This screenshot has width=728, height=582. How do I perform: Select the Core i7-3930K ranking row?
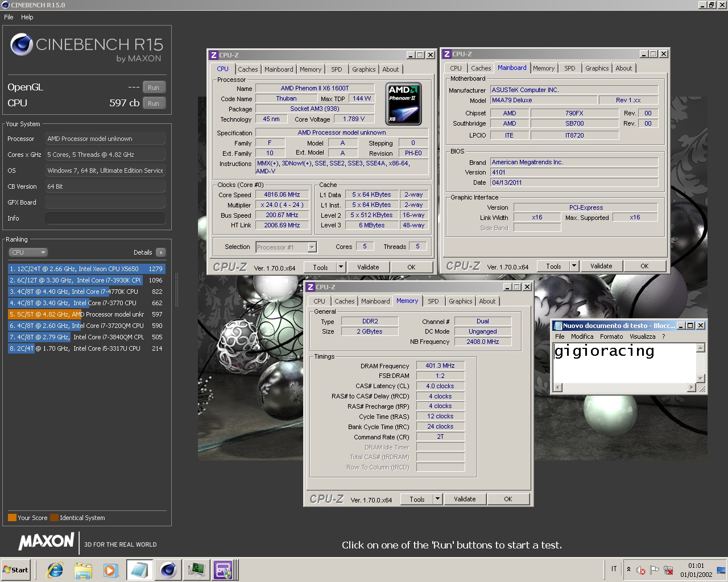tap(86, 280)
